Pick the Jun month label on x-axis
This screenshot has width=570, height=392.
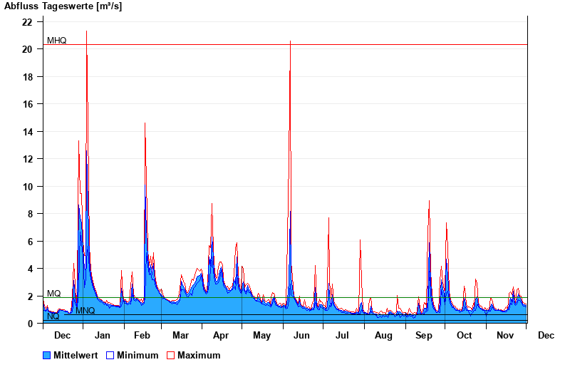click(x=301, y=336)
